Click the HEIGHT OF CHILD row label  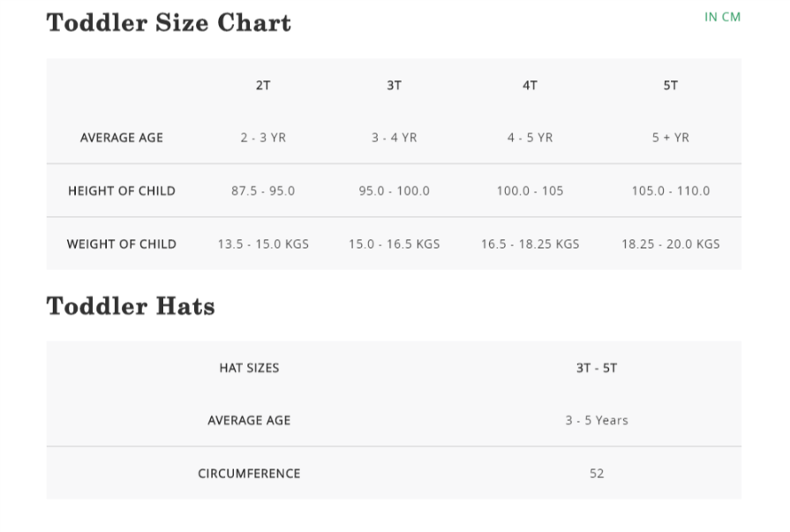coord(122,191)
